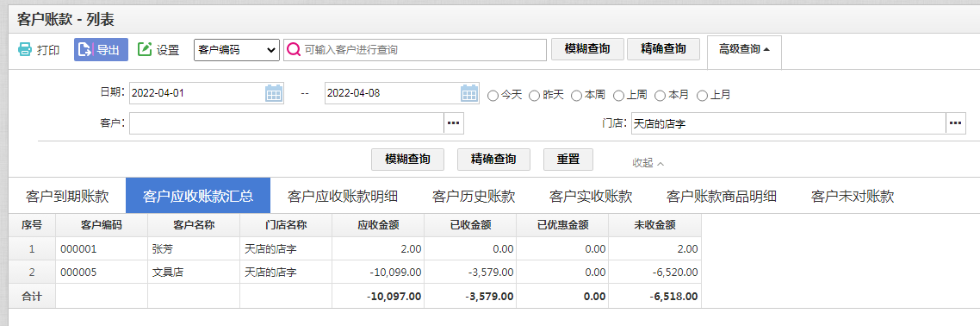Click the 客户 filter input field
Screen dimensions: 980x326
point(287,123)
